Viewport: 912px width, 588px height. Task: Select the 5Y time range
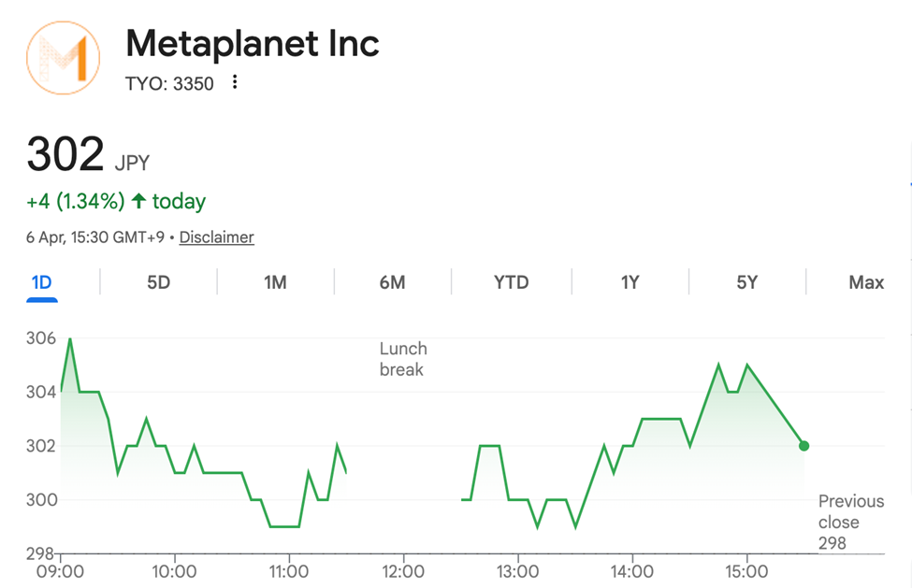746,281
